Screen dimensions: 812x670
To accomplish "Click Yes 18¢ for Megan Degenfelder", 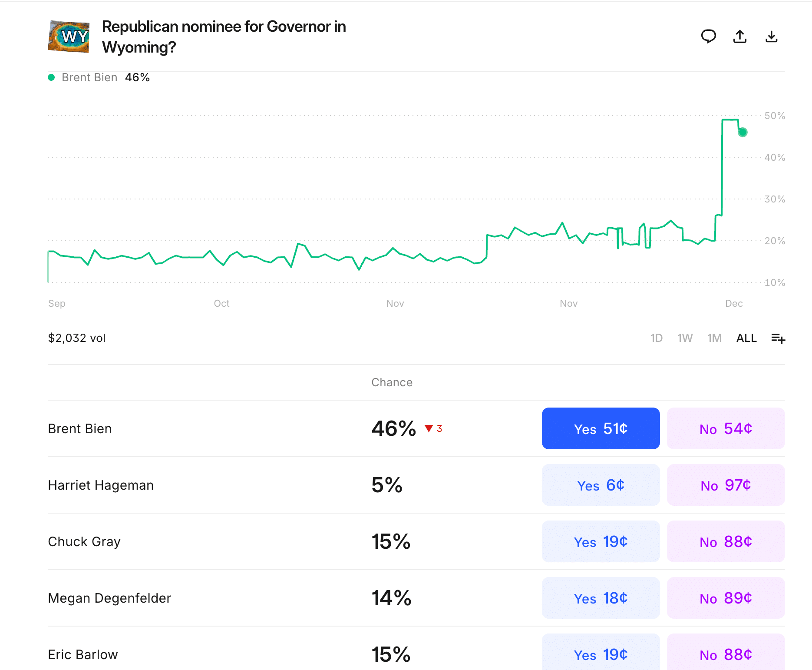I will coord(601,598).
